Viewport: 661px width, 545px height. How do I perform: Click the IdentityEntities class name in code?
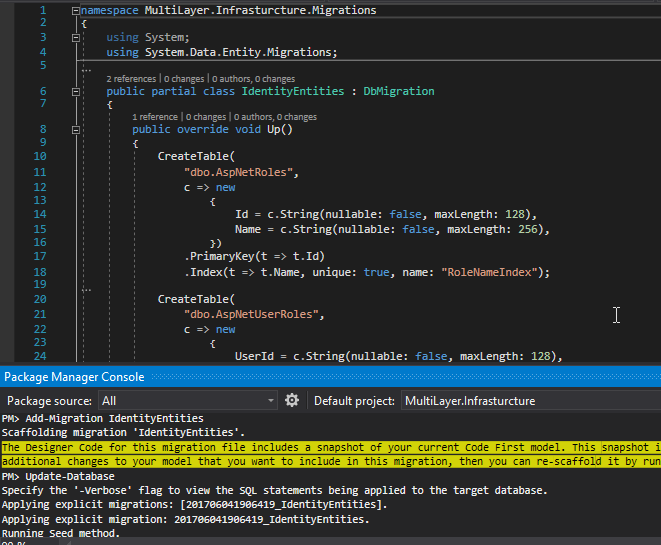pos(293,91)
